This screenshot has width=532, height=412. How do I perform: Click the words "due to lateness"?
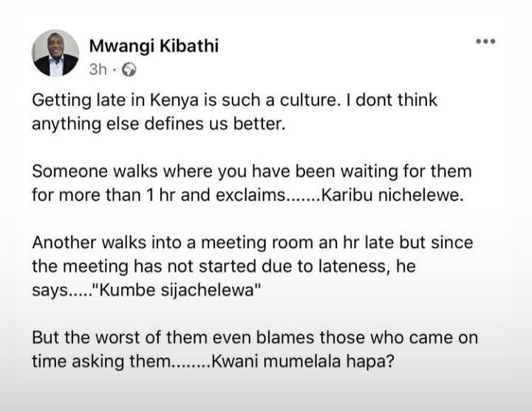click(x=293, y=266)
